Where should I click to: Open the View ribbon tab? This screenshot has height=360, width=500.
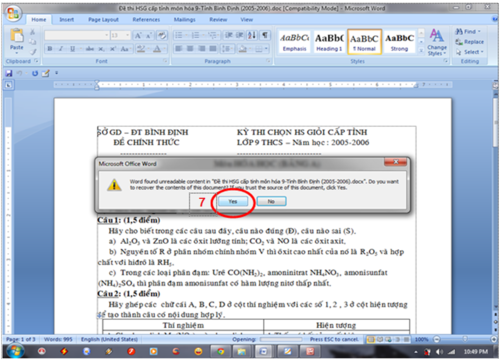(247, 20)
